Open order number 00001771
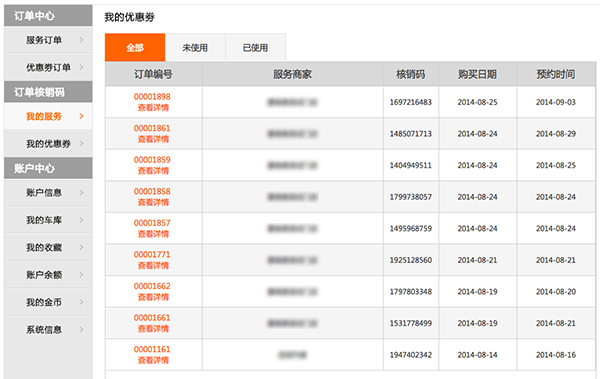The image size is (600, 379). pyautogui.click(x=152, y=255)
